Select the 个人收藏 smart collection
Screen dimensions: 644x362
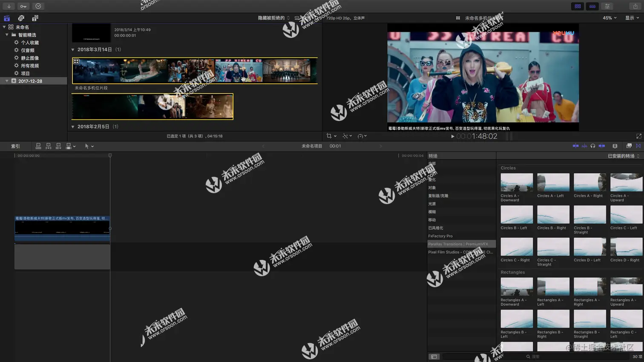coord(30,43)
